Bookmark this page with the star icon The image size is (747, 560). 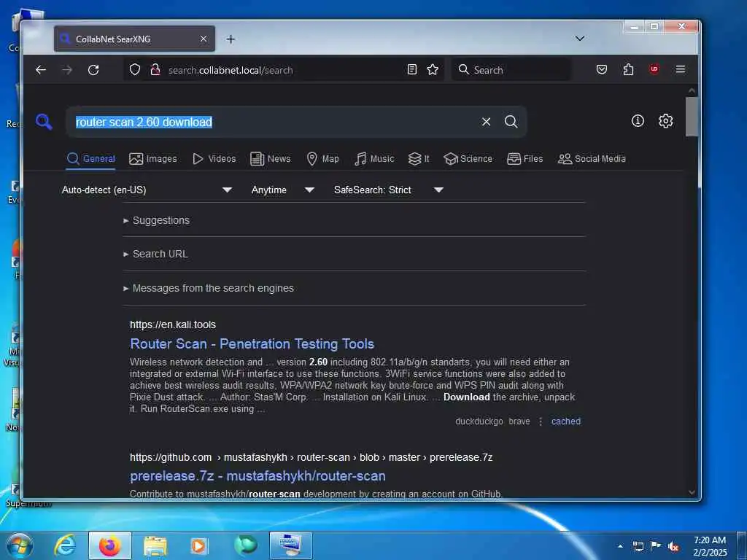pyautogui.click(x=433, y=69)
